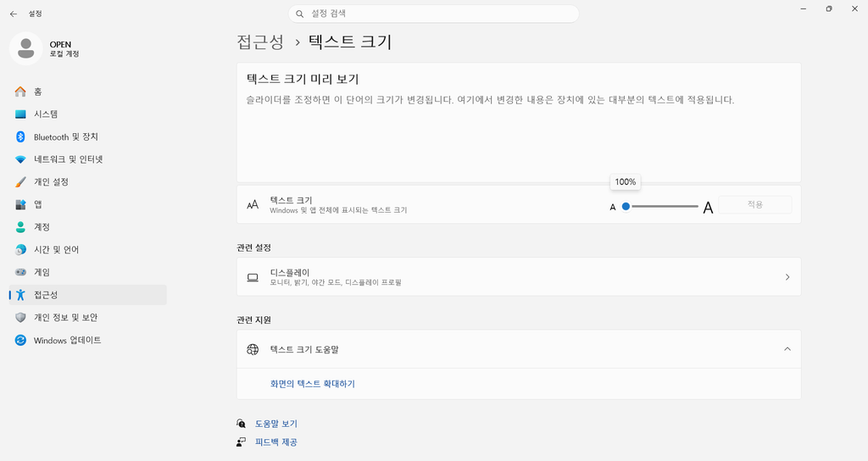The height and width of the screenshot is (461, 868).
Task: Click the magnifier icon in search box
Action: 299,14
